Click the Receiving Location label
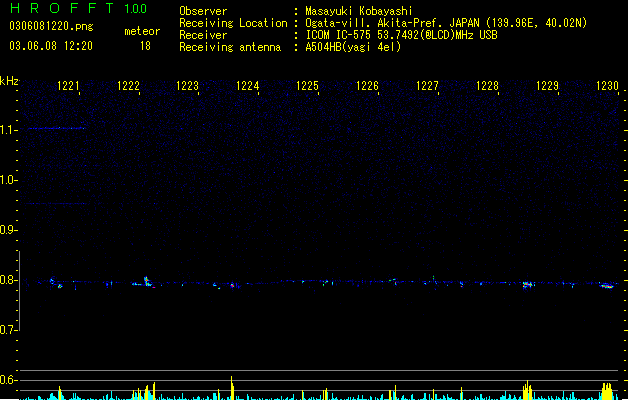The image size is (629, 400). point(233,23)
